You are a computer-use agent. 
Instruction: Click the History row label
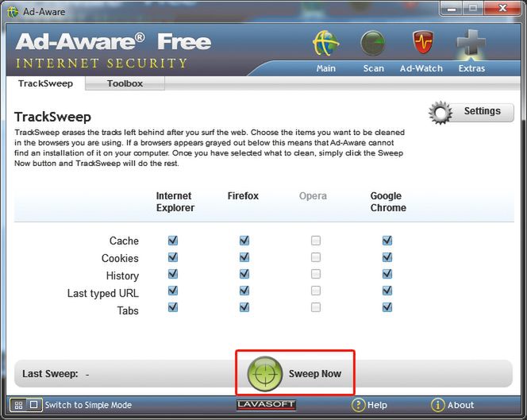point(122,276)
